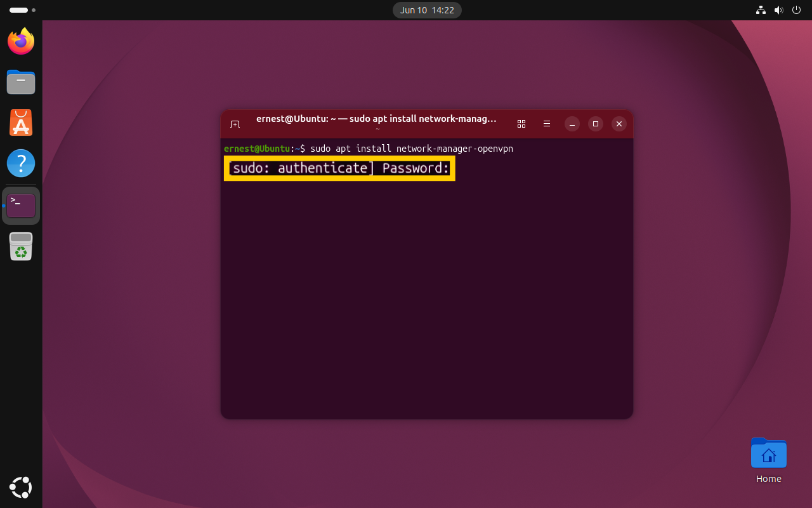Launch Firefox from the dock
Viewport: 812px width, 508px height.
pyautogui.click(x=21, y=41)
